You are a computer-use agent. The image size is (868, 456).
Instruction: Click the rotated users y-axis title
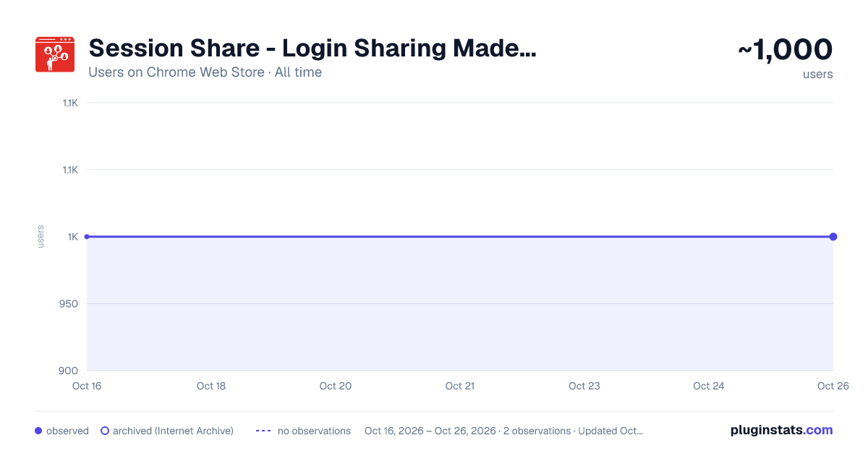point(41,237)
